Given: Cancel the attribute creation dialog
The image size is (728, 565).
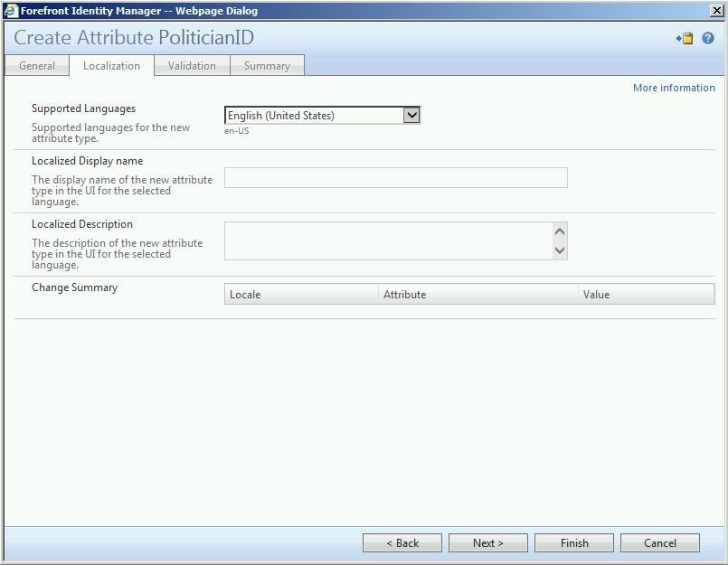Looking at the screenshot, I should coord(660,542).
